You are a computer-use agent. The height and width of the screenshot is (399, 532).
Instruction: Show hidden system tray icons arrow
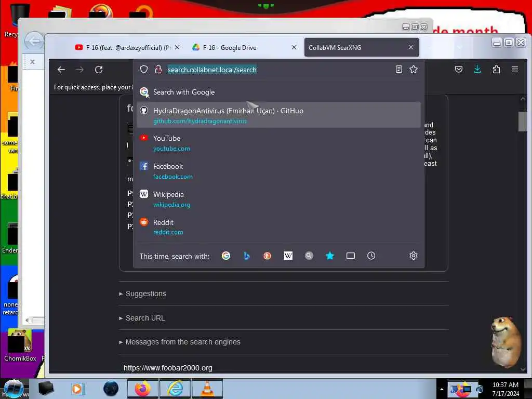(442, 389)
